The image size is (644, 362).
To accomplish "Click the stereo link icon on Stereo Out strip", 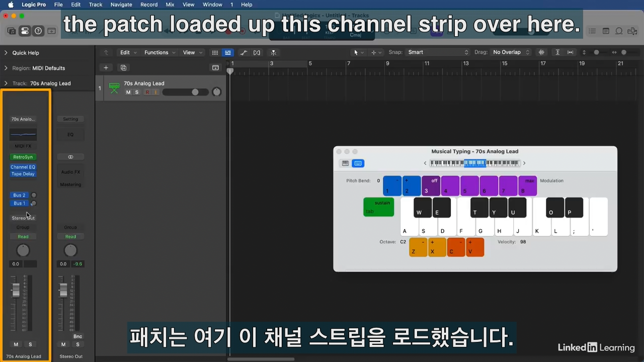I will (x=70, y=157).
